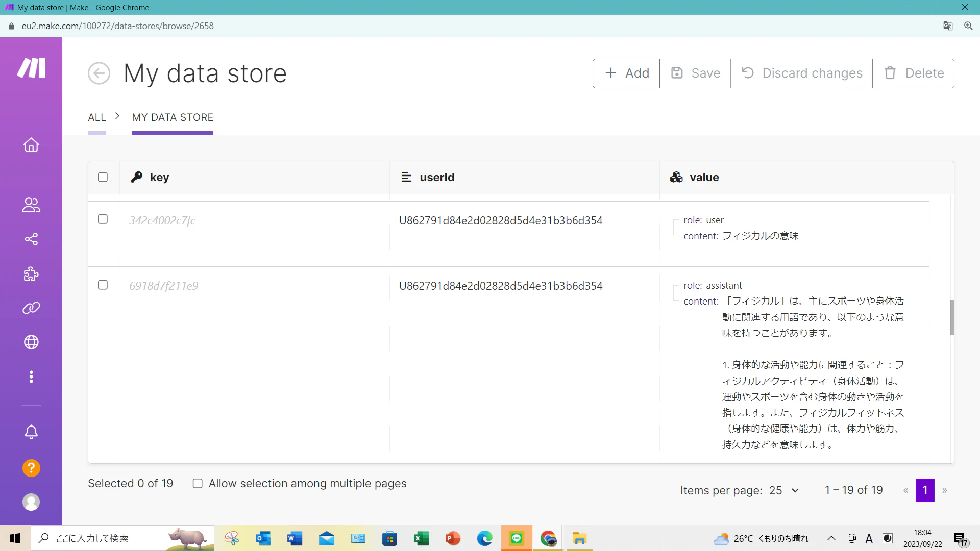
Task: Click the browser address bar URL
Action: pyautogui.click(x=117, y=26)
